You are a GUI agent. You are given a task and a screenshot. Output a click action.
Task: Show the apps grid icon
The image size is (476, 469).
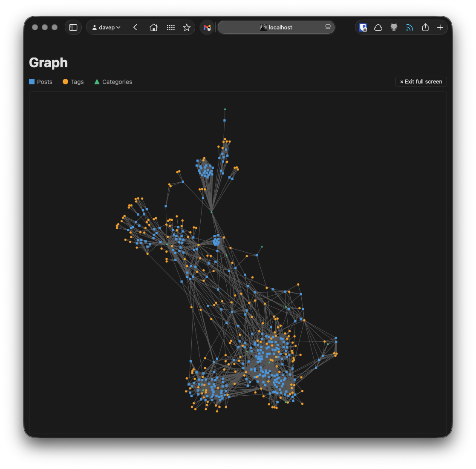(x=170, y=27)
